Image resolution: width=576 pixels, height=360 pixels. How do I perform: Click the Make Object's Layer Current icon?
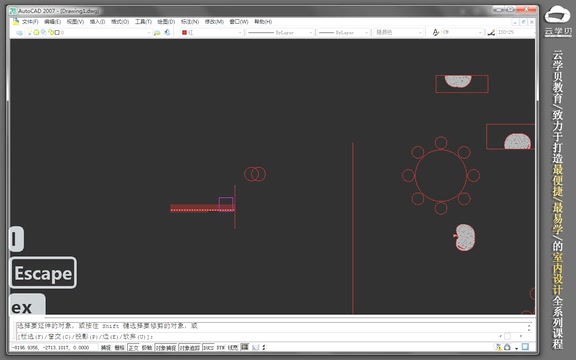[157, 33]
